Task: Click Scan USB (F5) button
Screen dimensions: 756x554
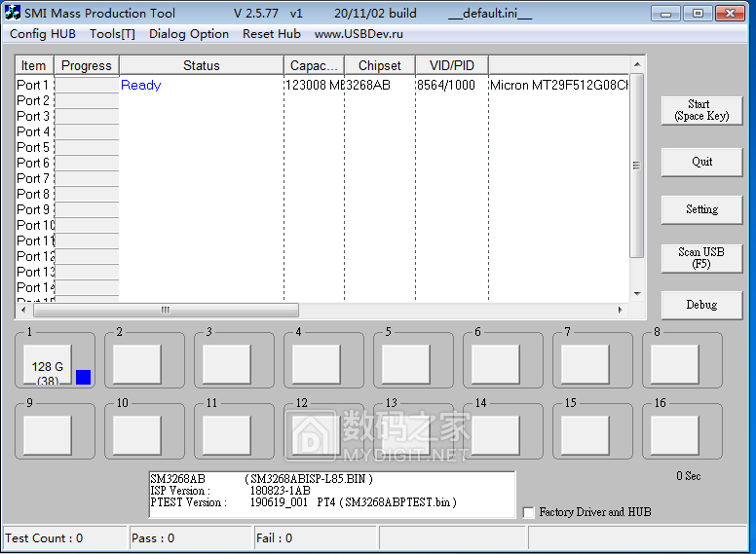Action: point(701,258)
